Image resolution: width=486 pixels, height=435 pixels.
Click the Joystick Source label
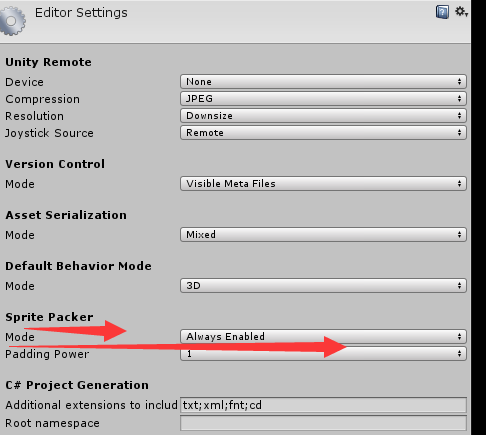(49, 133)
